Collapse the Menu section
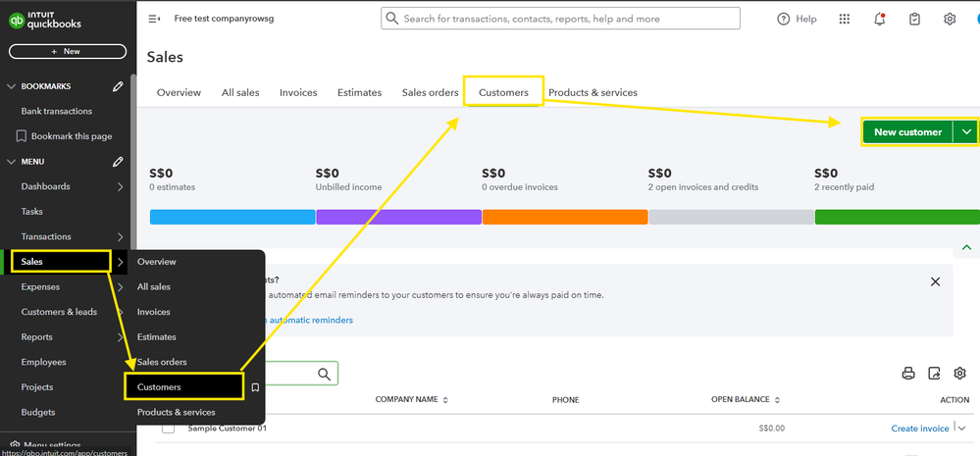 (11, 162)
